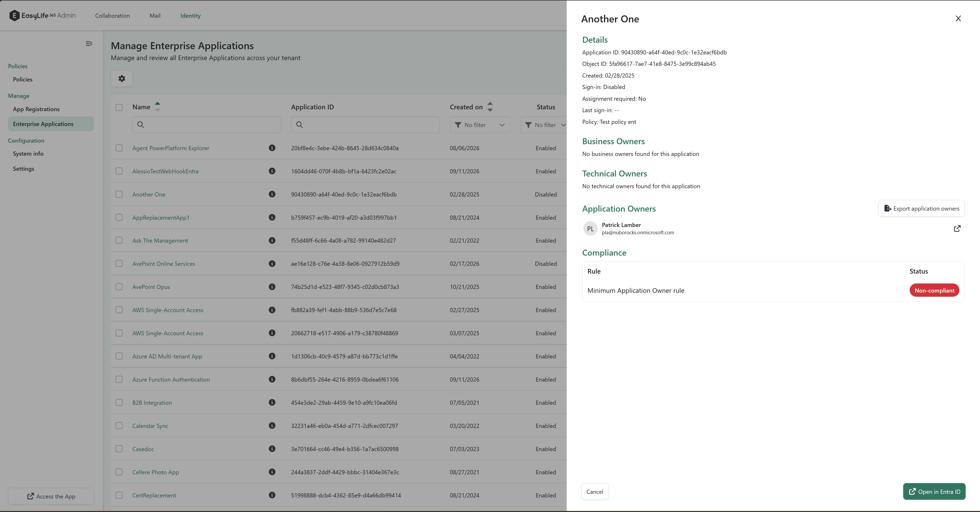This screenshot has height=512, width=980.
Task: Check the Cellere Photo App row checkbox
Action: [119, 472]
